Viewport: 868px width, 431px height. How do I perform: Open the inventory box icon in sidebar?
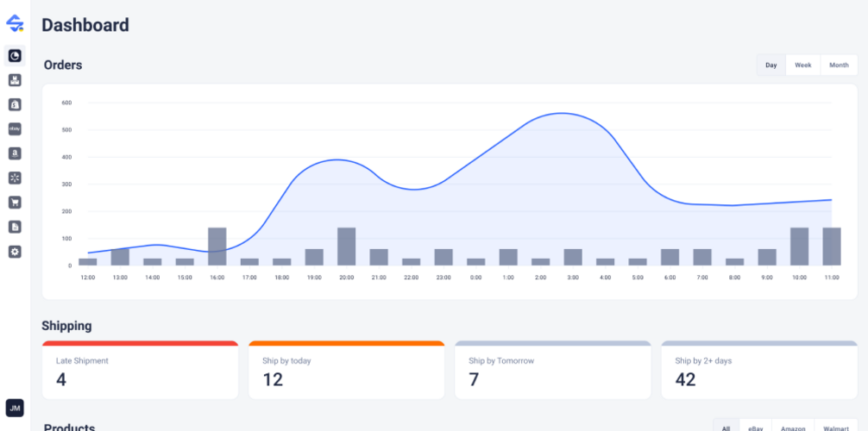[x=15, y=80]
